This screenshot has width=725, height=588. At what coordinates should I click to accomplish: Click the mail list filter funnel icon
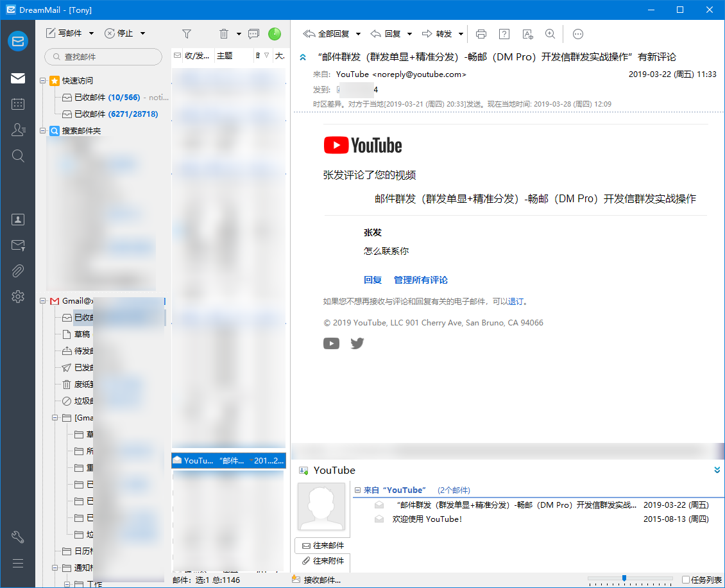tap(187, 34)
